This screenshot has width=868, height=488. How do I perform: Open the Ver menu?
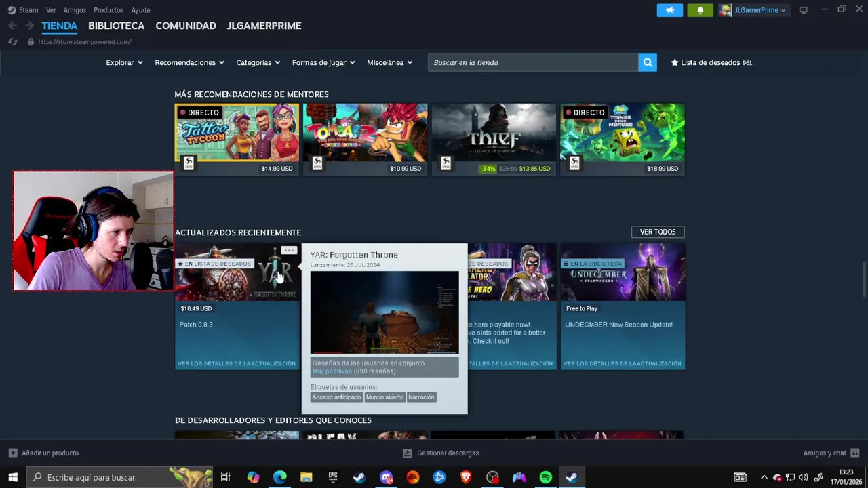coord(51,10)
